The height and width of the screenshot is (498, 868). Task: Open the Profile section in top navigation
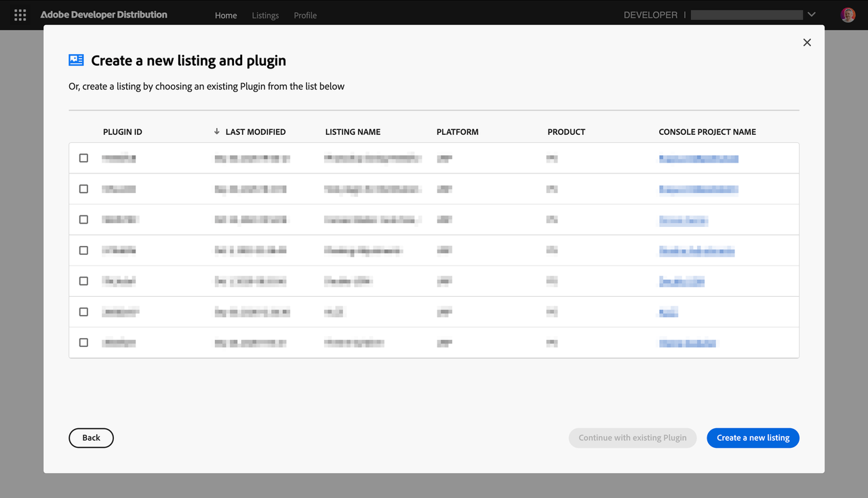pyautogui.click(x=305, y=15)
